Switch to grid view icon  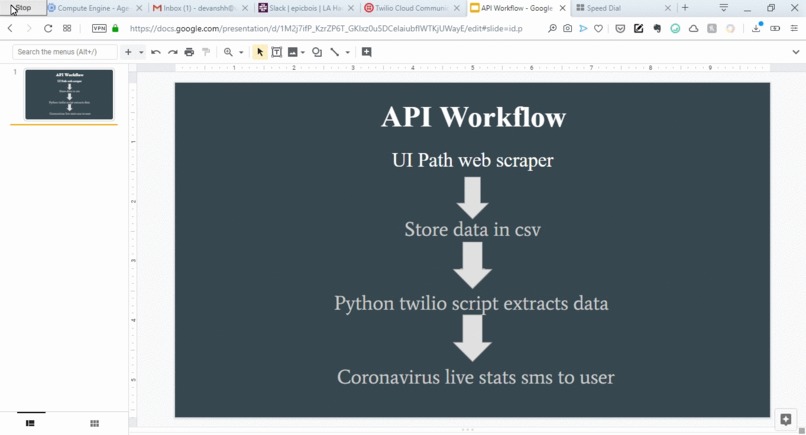(95, 423)
